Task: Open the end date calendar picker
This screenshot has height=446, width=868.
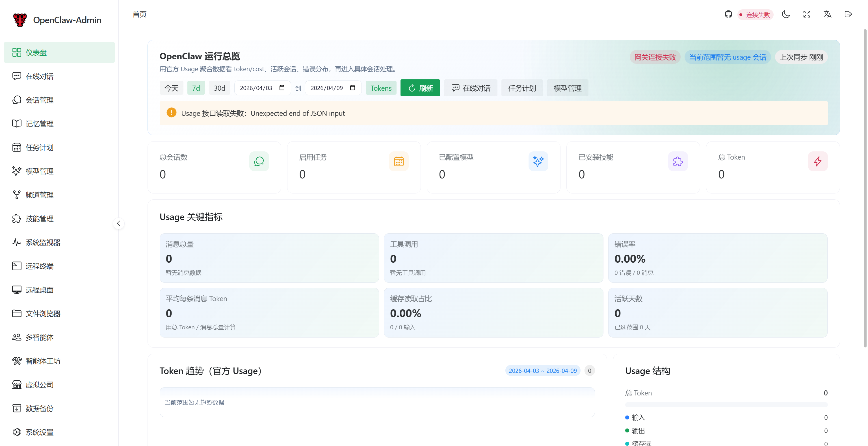Action: (x=352, y=88)
